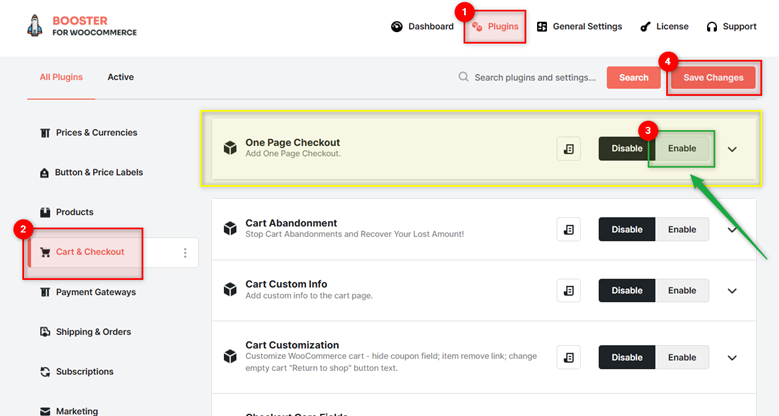779x416 pixels.
Task: Click the Cart Custom Info cube icon
Action: tap(230, 289)
